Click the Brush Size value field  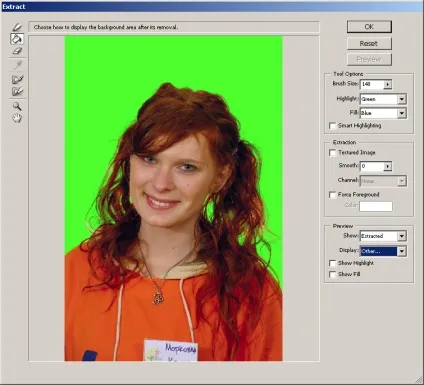click(x=372, y=84)
